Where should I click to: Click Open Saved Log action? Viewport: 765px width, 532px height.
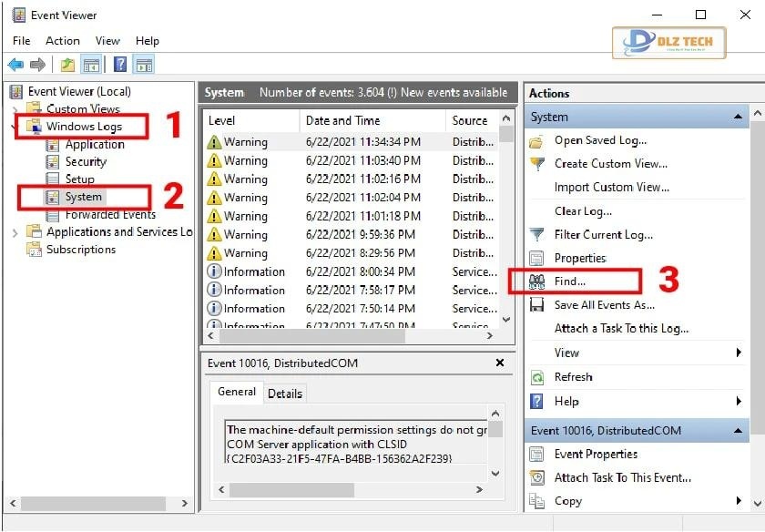600,140
